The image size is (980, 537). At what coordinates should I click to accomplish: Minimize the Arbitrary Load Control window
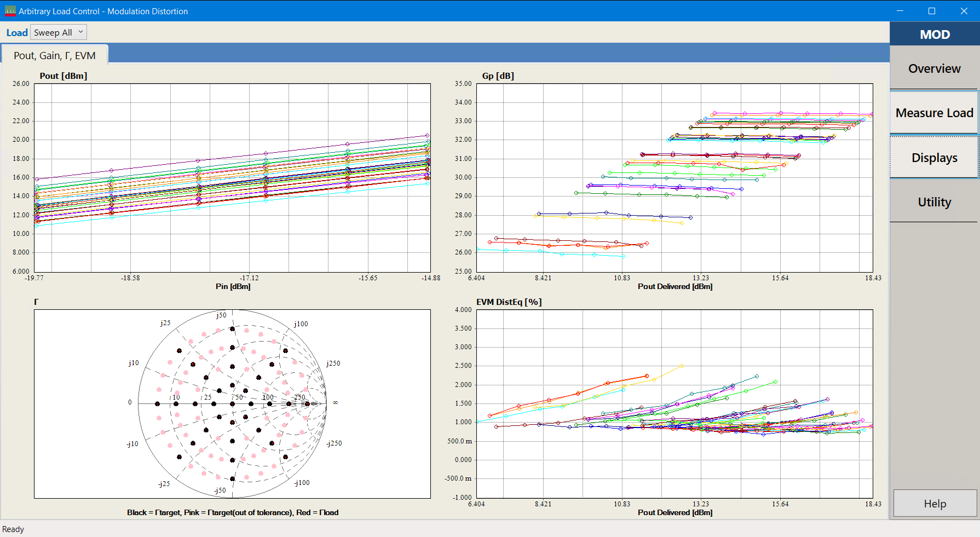(x=900, y=11)
